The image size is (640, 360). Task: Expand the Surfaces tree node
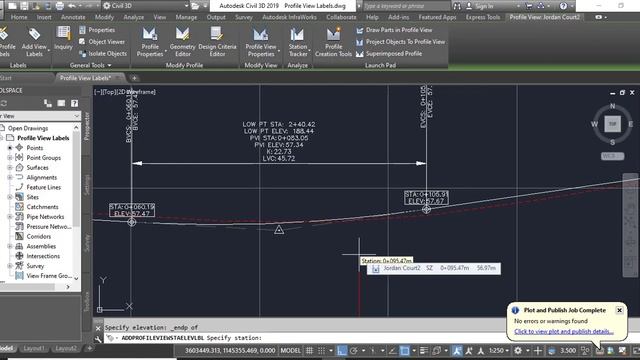[10, 167]
